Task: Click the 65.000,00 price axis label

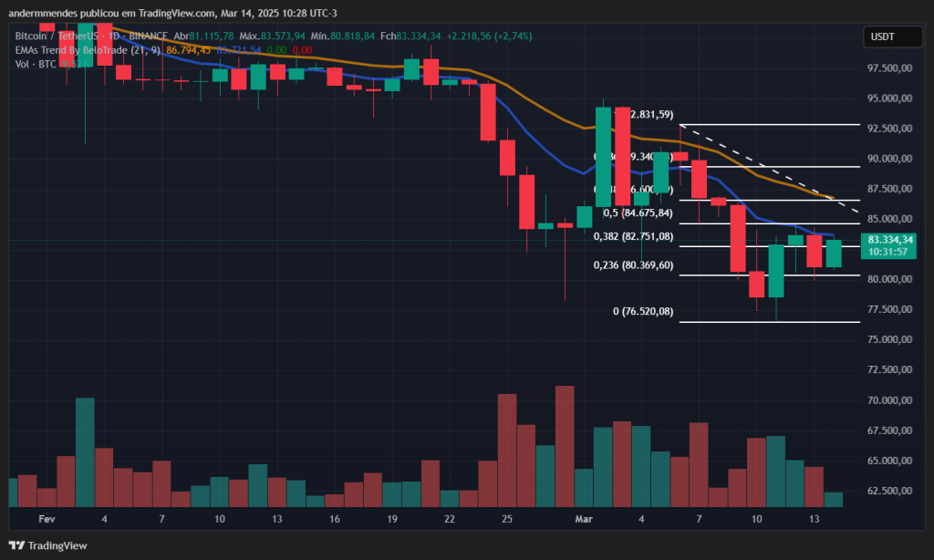Action: 889,461
